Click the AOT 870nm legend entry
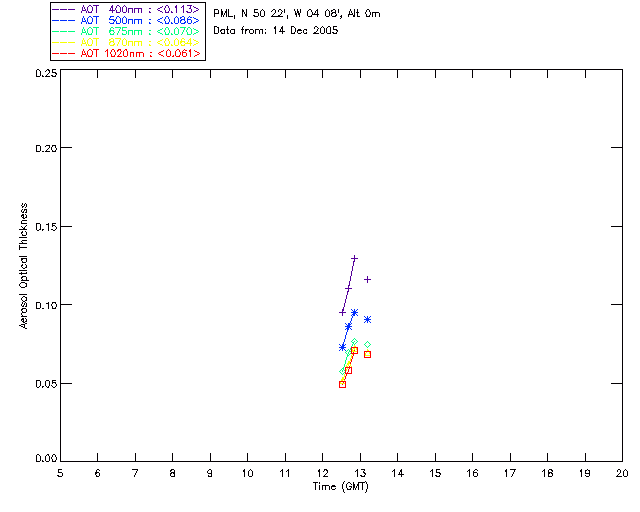Image resolution: width=640 pixels, height=512 pixels. pos(126,42)
